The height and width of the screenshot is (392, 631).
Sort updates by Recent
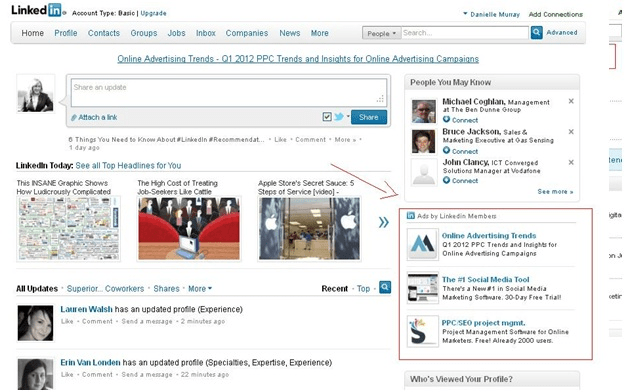click(334, 289)
